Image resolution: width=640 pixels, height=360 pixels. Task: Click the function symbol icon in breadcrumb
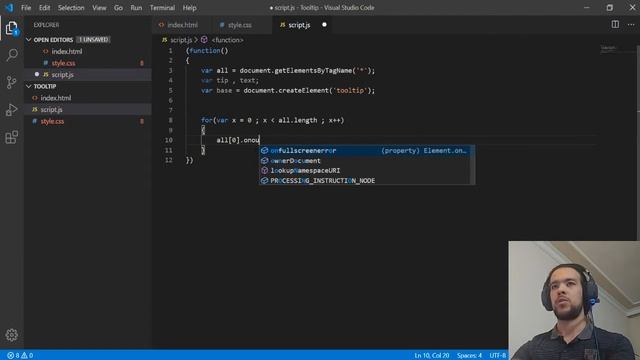(204, 40)
